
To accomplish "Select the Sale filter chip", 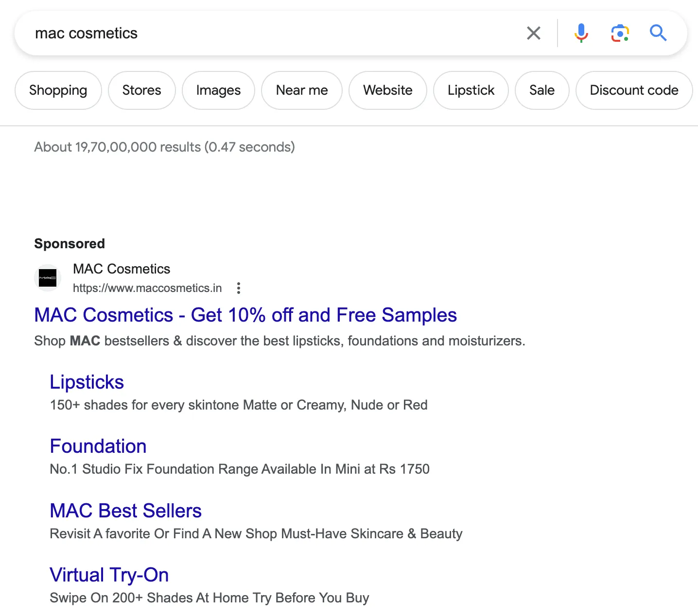I will click(541, 90).
